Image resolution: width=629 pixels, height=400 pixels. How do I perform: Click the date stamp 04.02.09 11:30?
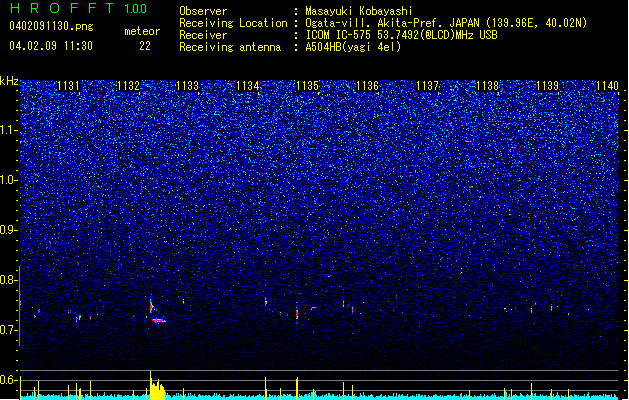coord(51,46)
